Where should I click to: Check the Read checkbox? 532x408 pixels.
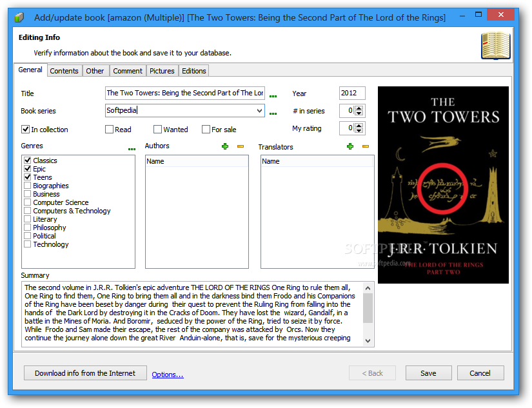coord(109,129)
